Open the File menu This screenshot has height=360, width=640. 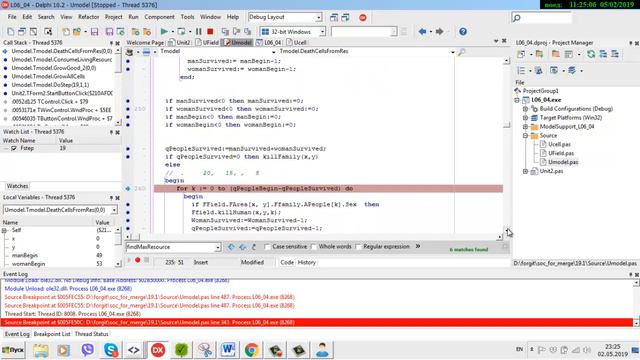(x=12, y=17)
